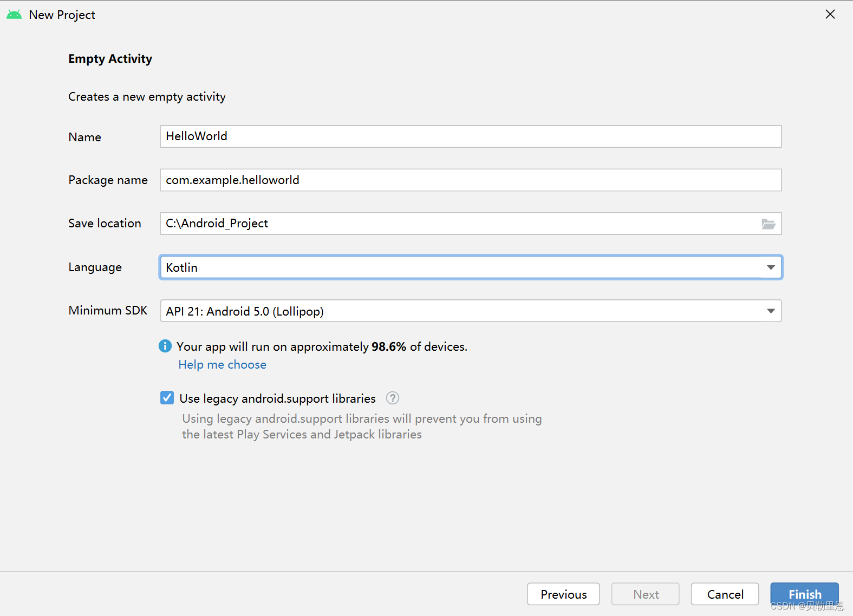
Task: Click Help me choose link
Action: click(223, 364)
